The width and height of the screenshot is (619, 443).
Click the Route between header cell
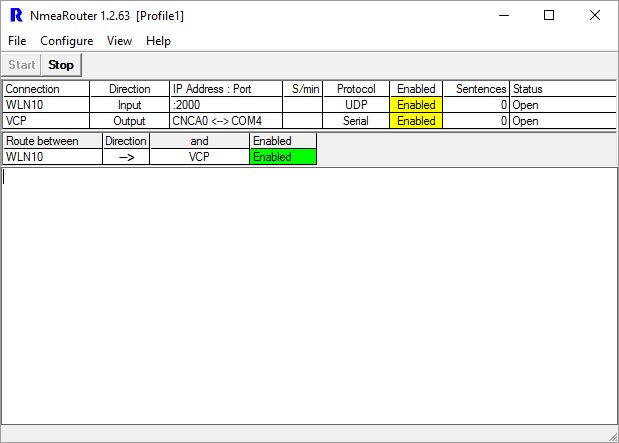53,141
